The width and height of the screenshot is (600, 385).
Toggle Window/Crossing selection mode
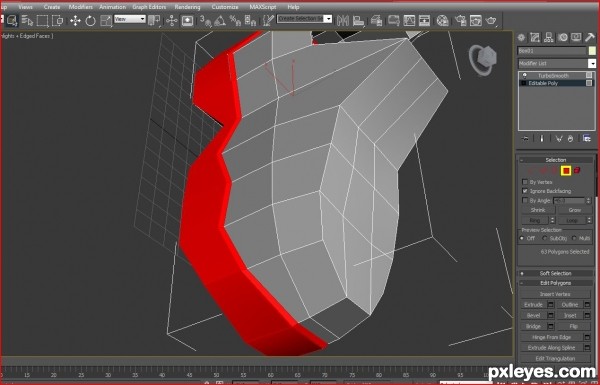tap(57, 20)
